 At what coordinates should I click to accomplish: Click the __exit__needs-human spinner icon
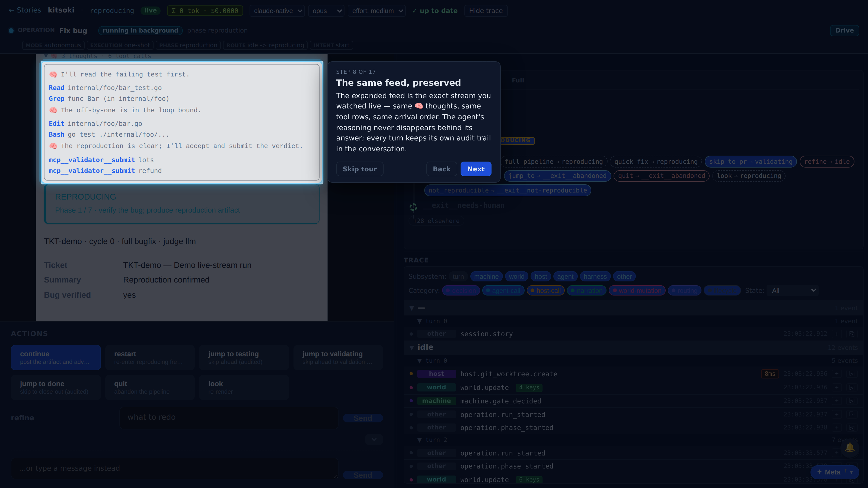point(413,207)
